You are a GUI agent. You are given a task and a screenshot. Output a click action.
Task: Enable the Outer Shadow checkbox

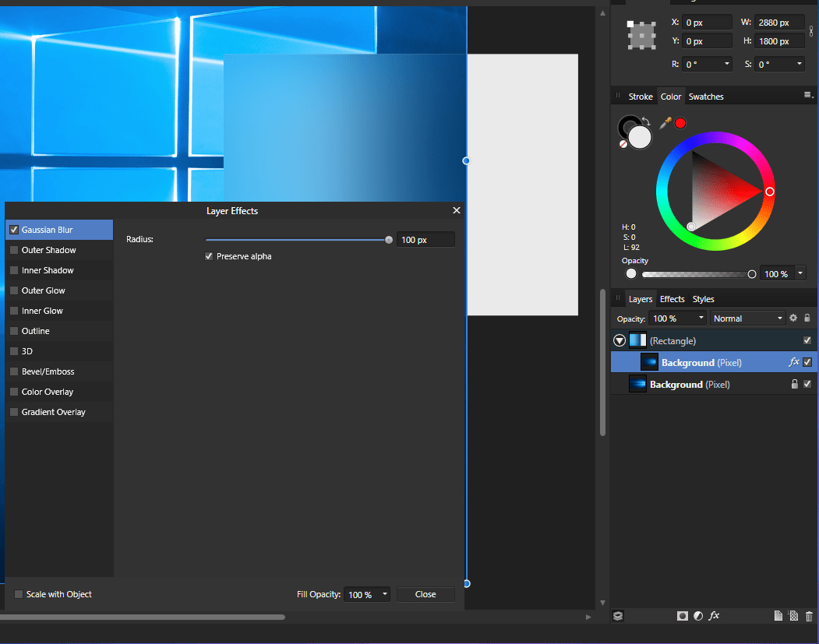pos(14,250)
